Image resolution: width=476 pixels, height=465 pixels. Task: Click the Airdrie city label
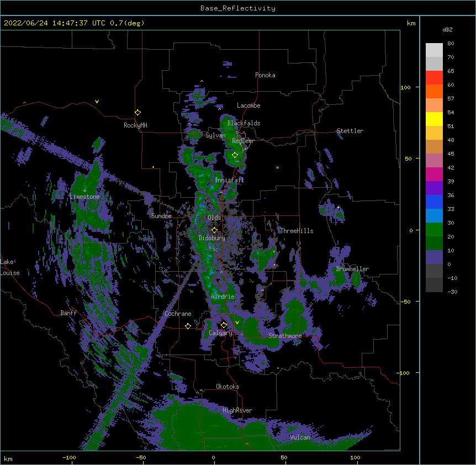point(223,297)
